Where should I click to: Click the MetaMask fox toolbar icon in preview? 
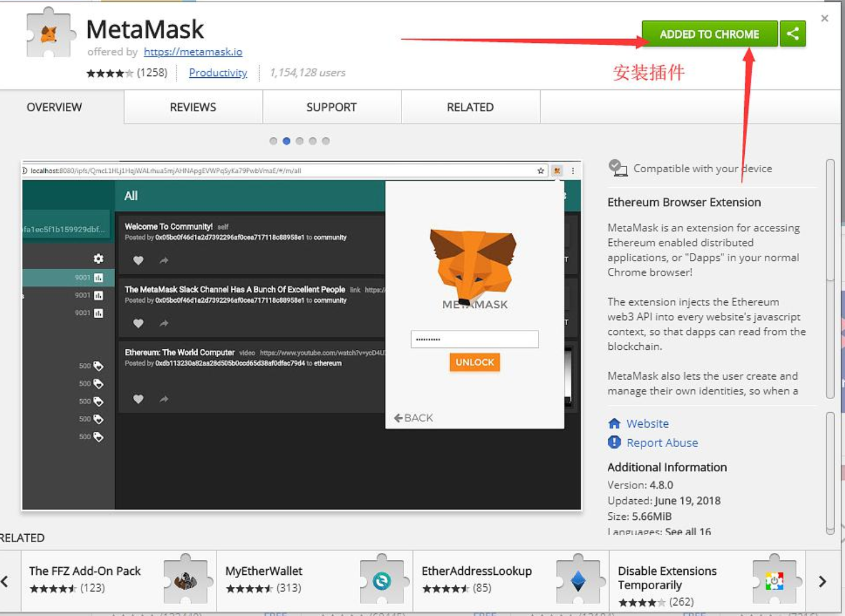[557, 171]
